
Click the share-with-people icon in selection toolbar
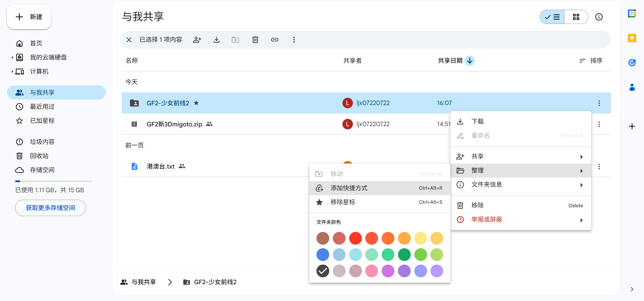coord(197,40)
